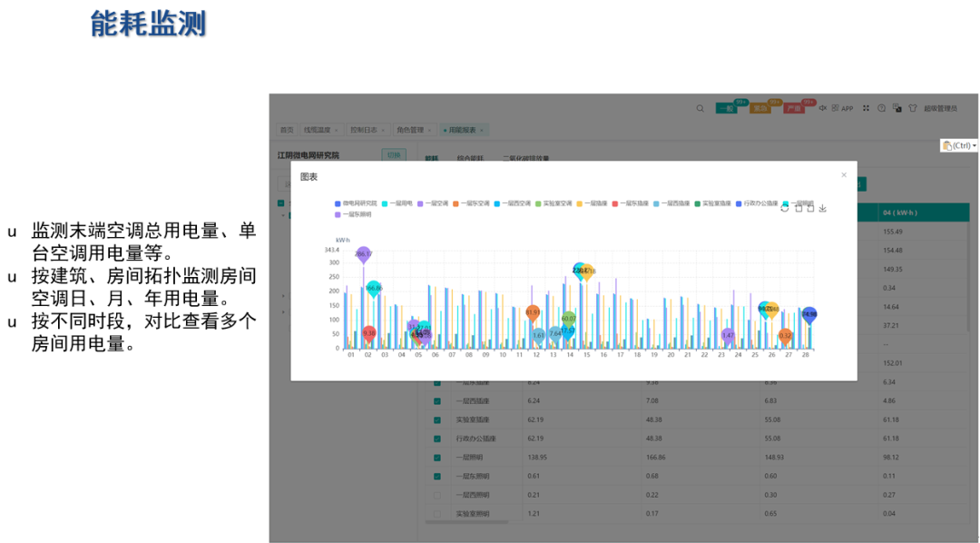Open the help question mark icon
Image resolution: width=980 pixels, height=543 pixels.
point(881,108)
